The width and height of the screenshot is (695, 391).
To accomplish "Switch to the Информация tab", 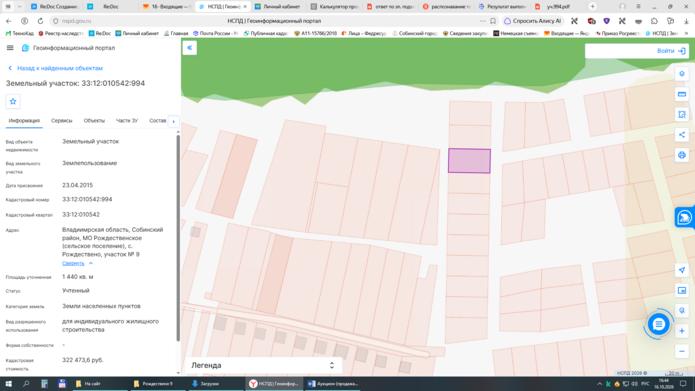I will [x=24, y=121].
